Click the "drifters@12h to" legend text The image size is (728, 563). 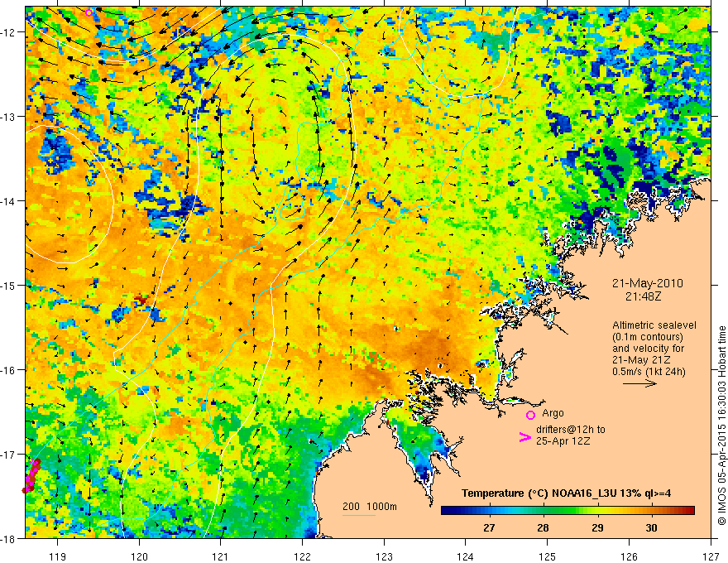tap(571, 430)
